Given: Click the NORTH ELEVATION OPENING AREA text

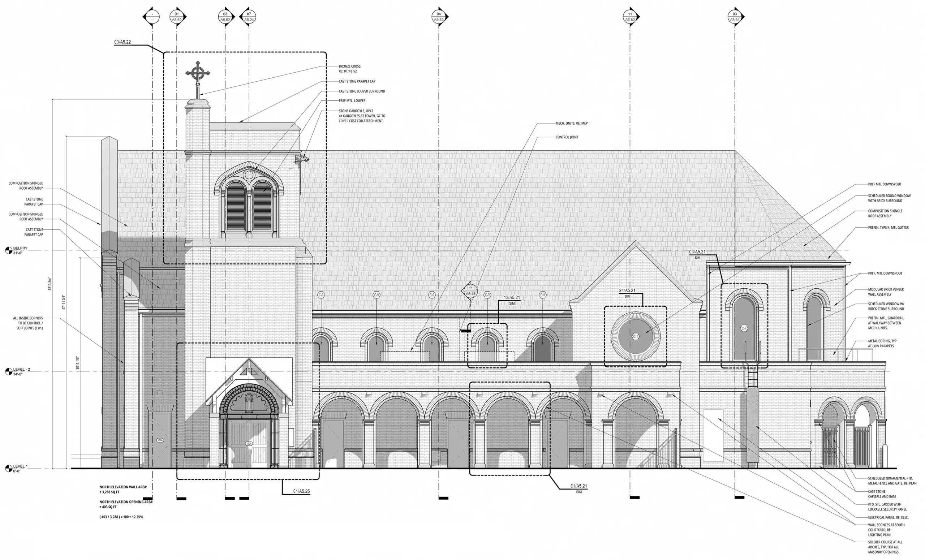Looking at the screenshot, I should (x=126, y=504).
